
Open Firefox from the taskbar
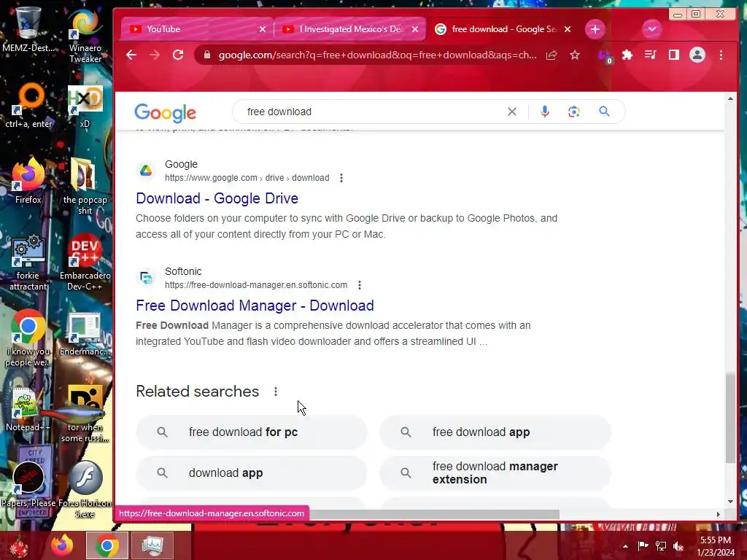click(62, 545)
